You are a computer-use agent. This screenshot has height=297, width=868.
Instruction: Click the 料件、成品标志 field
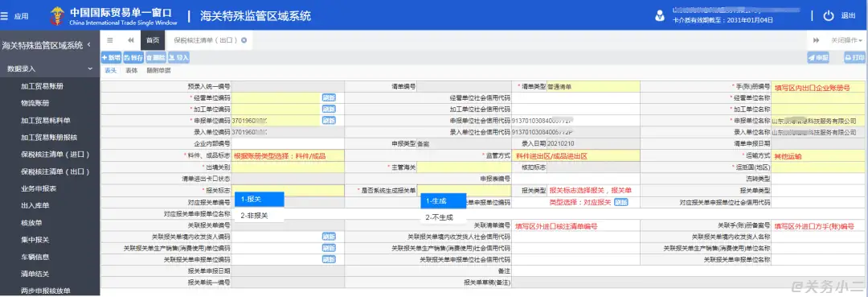pos(288,155)
